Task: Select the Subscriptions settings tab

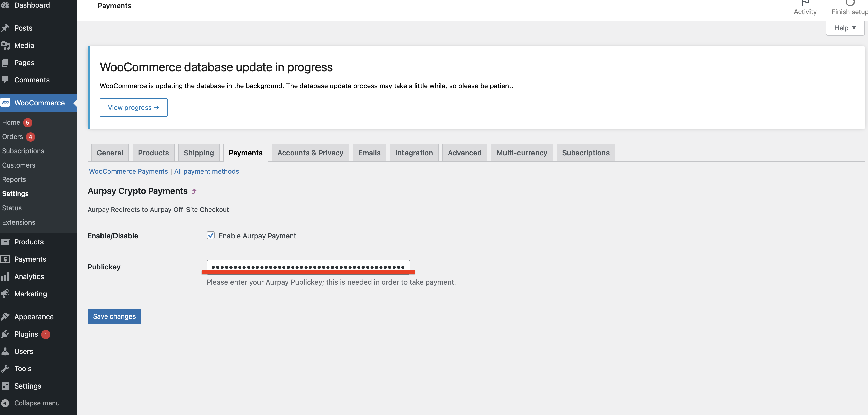Action: pyautogui.click(x=586, y=153)
